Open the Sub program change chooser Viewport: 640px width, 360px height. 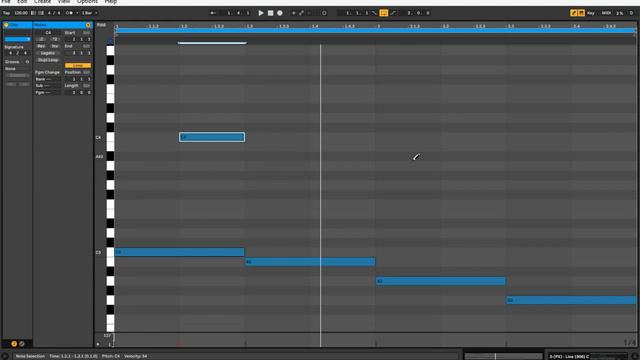[48, 86]
